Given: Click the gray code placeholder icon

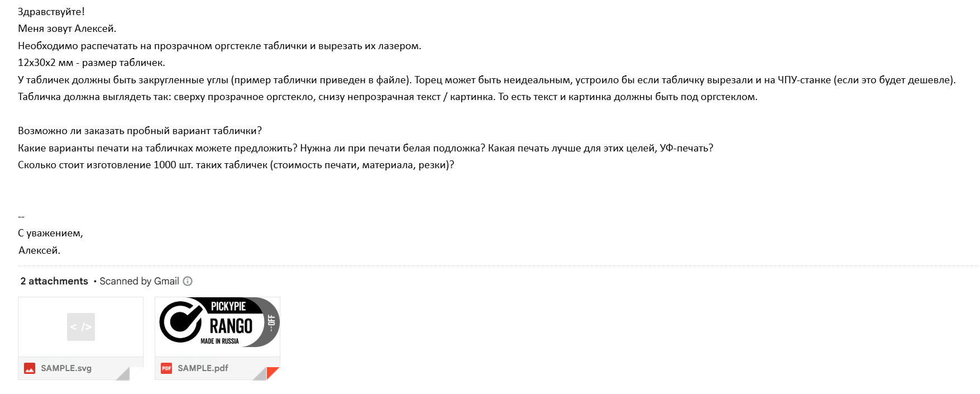Looking at the screenshot, I should click(x=81, y=327).
